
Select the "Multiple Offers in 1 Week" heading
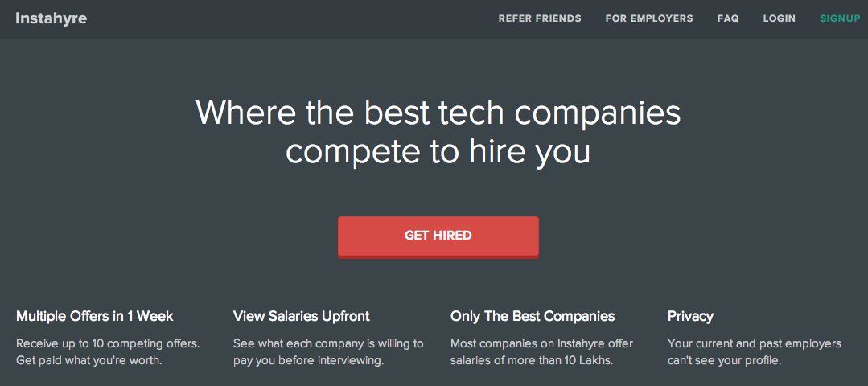[x=95, y=316]
